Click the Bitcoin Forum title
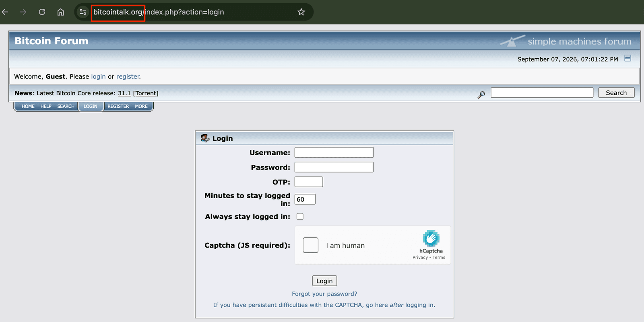The height and width of the screenshot is (322, 644). pos(52,41)
